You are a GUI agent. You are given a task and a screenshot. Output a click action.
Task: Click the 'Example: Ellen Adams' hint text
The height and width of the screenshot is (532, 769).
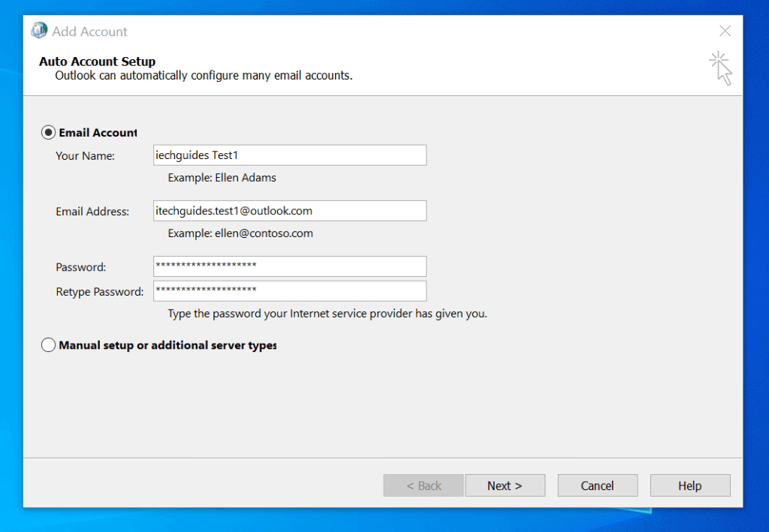pos(222,178)
